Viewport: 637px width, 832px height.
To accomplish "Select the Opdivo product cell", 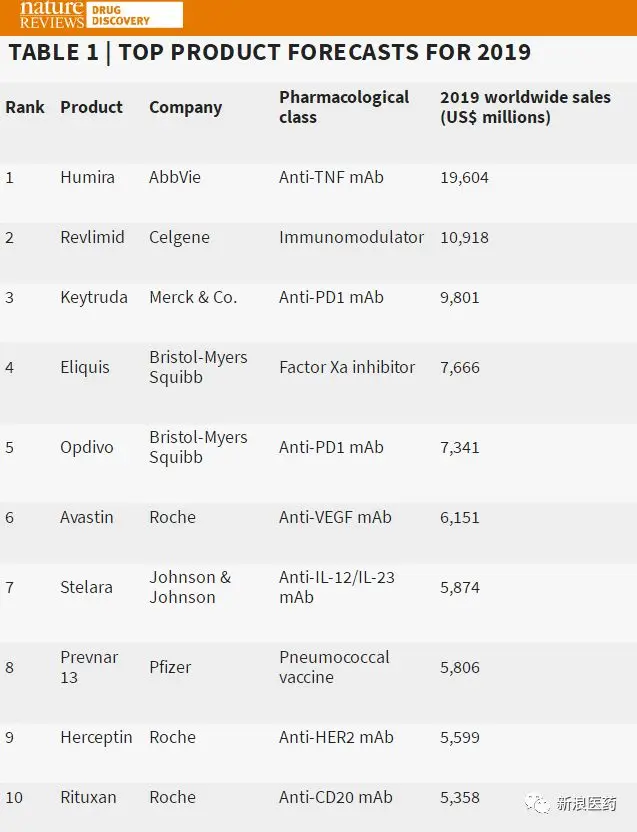I will (x=87, y=448).
